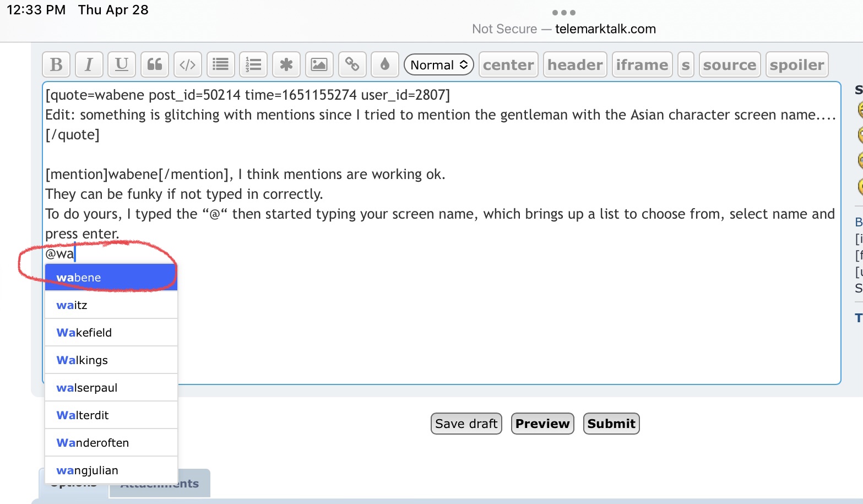Insert list item asterisk icon
This screenshot has width=863, height=504.
286,65
